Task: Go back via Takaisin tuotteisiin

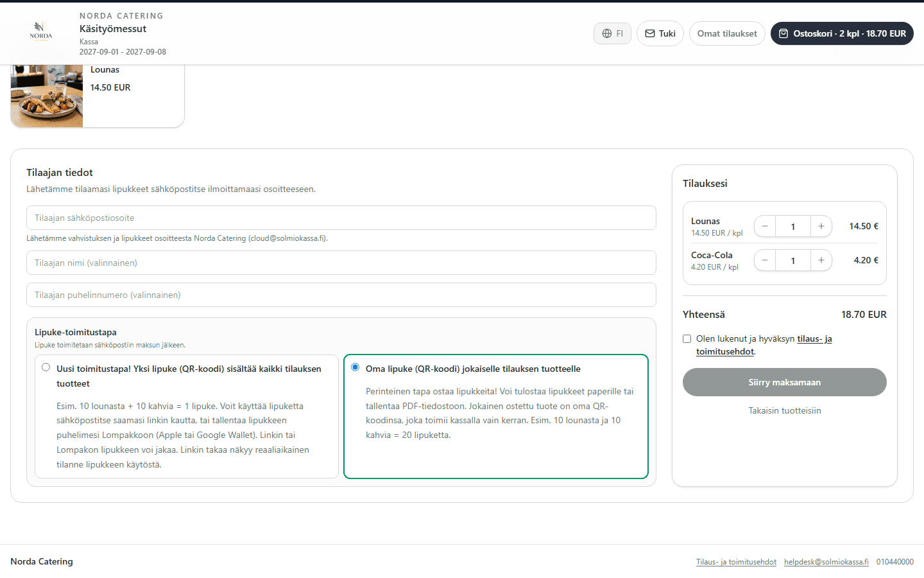Action: point(785,410)
